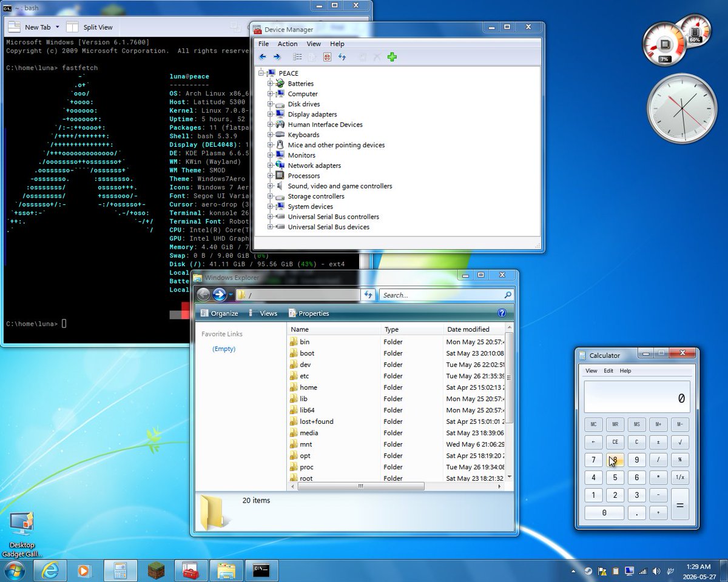Switch to command prompt taskbar icon
This screenshot has width=728, height=582.
click(x=261, y=570)
